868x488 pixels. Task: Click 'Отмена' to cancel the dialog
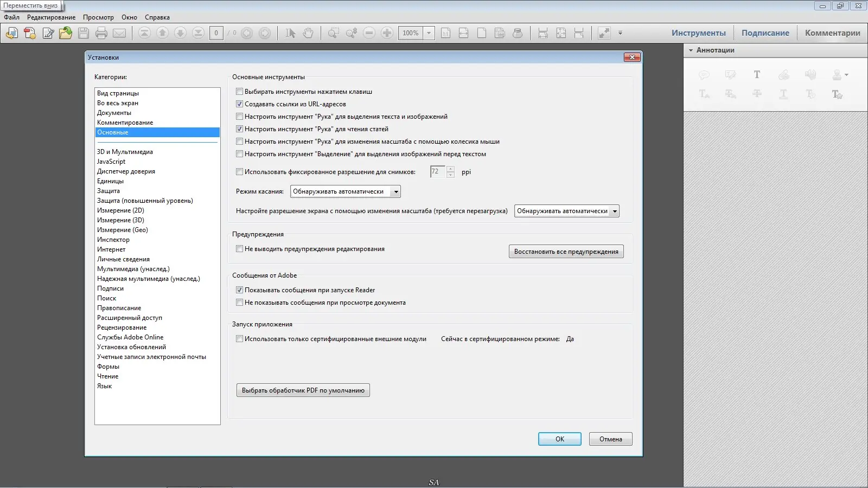tap(611, 439)
